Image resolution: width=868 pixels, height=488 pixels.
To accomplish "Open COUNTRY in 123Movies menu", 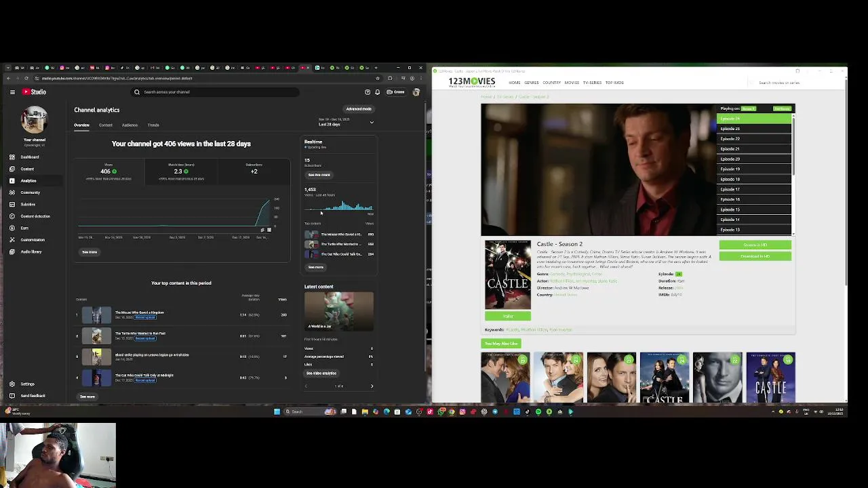I will point(551,83).
